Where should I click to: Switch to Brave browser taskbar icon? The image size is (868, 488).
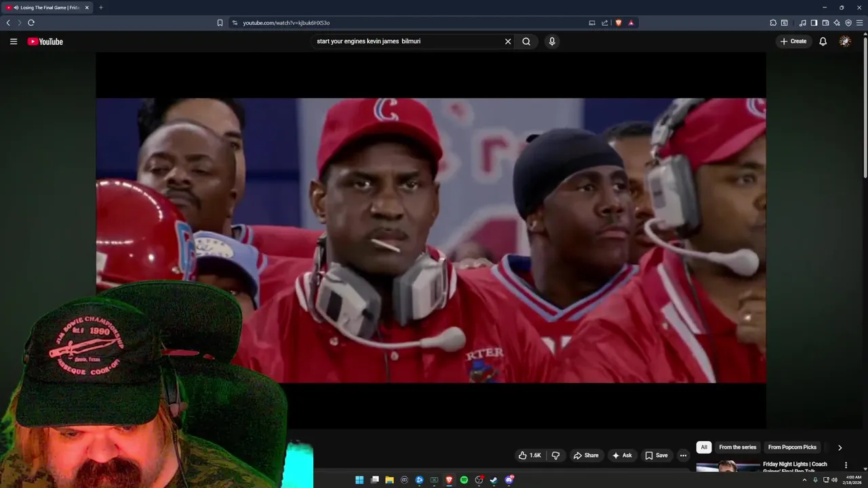coord(449,480)
